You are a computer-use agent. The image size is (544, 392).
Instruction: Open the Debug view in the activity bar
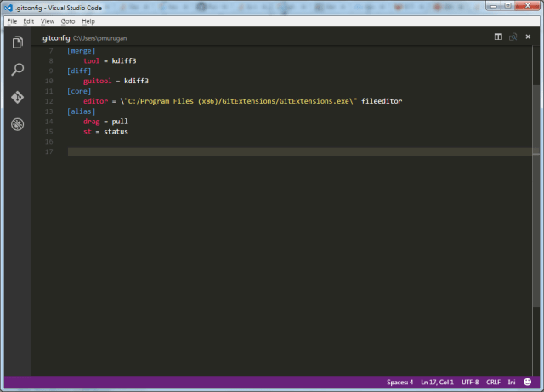coord(17,125)
